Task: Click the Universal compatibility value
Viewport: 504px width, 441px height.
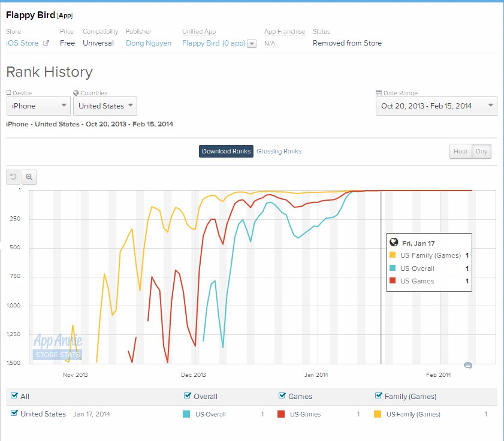Action: 98,43
